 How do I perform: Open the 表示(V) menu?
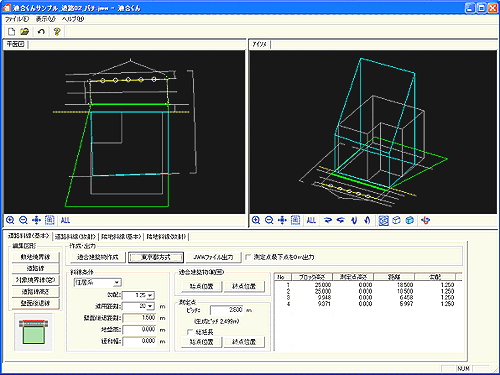click(x=46, y=19)
